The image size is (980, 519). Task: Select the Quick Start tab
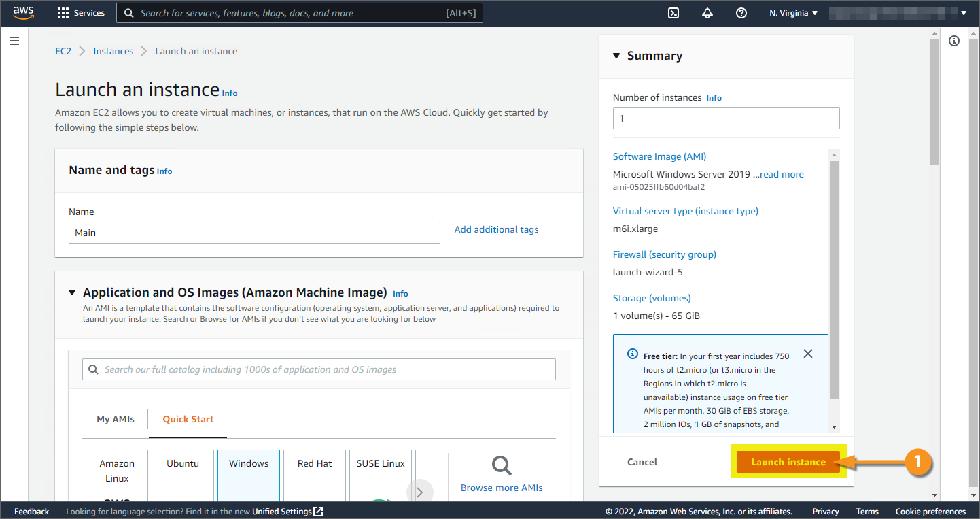point(188,419)
